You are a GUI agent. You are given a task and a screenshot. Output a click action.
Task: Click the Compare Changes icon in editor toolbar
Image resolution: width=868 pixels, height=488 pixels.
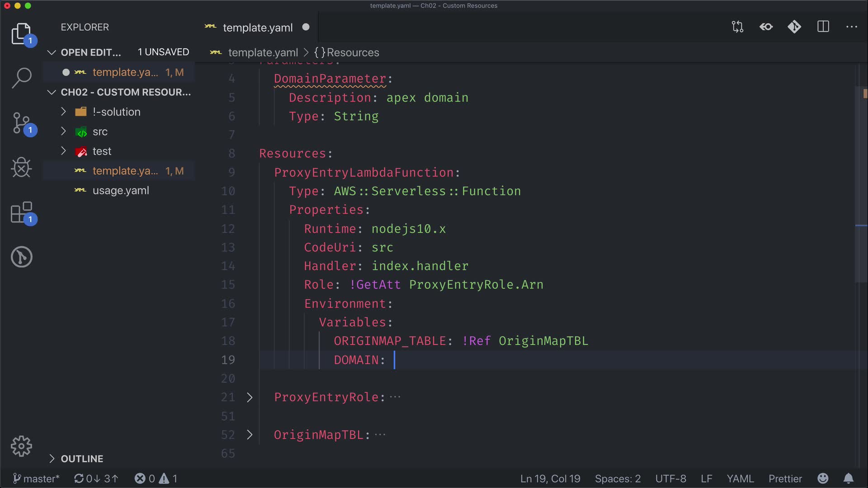(737, 27)
